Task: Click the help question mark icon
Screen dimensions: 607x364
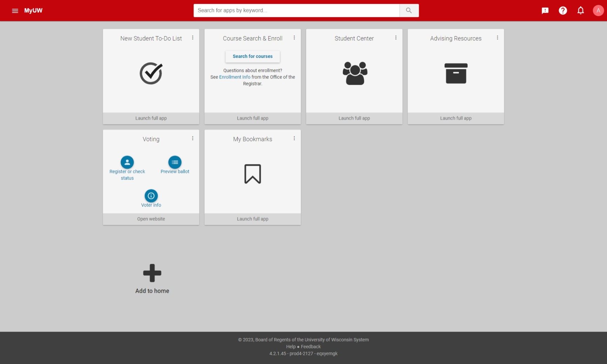Action: click(x=563, y=11)
